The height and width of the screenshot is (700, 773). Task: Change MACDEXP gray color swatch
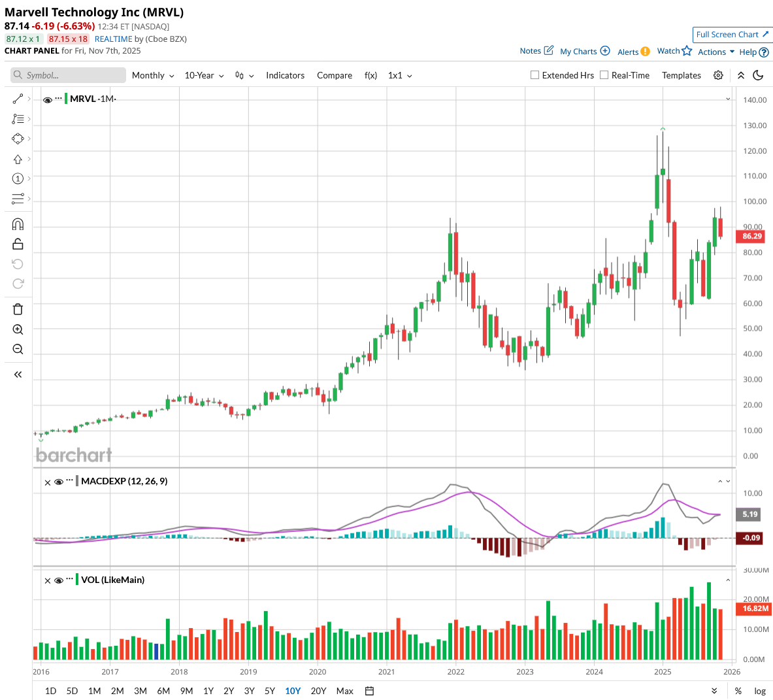click(x=77, y=481)
